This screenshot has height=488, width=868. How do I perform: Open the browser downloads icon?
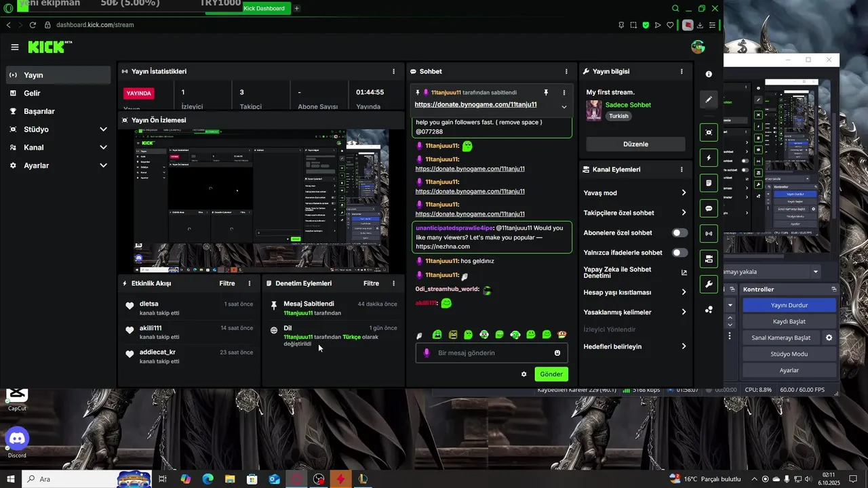700,25
